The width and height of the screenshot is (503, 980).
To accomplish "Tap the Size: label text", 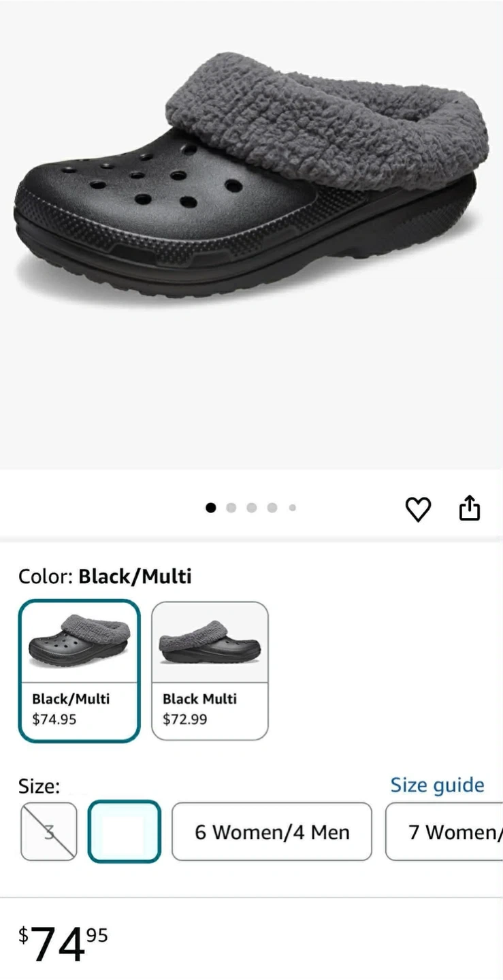I will click(x=39, y=787).
